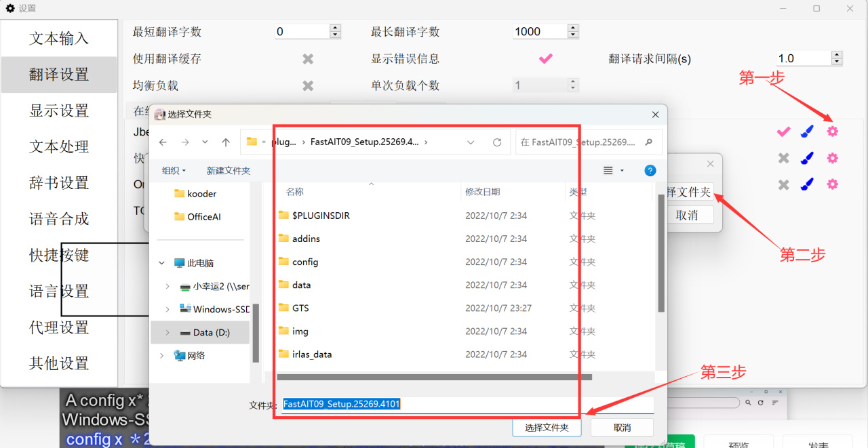
Task: Toggle 均衡负载 option
Action: (308, 85)
